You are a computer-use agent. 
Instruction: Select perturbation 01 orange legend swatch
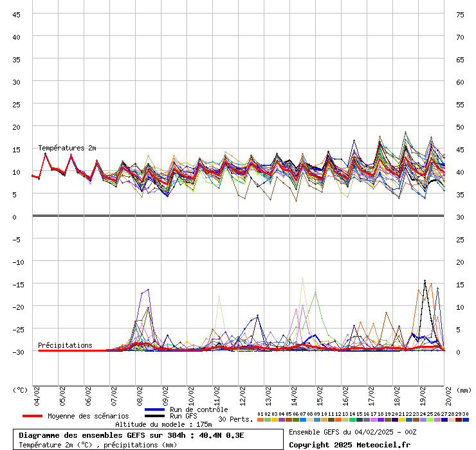tap(260, 420)
